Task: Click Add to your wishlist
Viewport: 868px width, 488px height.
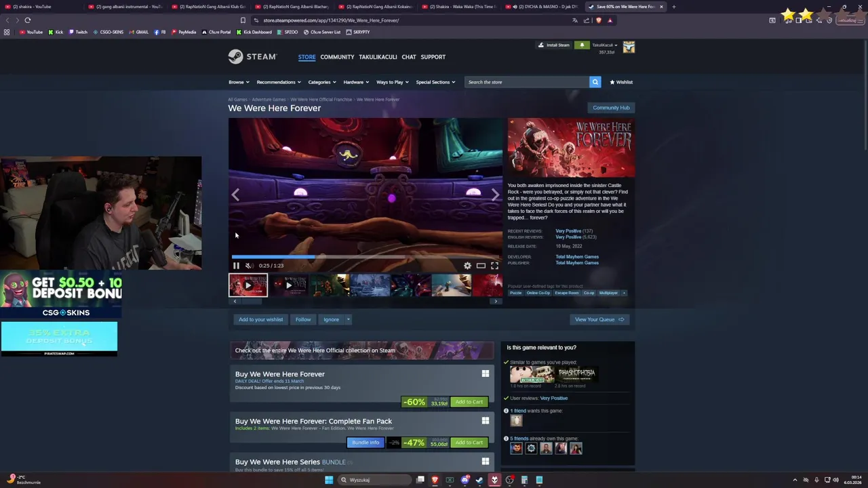Action: (x=260, y=319)
